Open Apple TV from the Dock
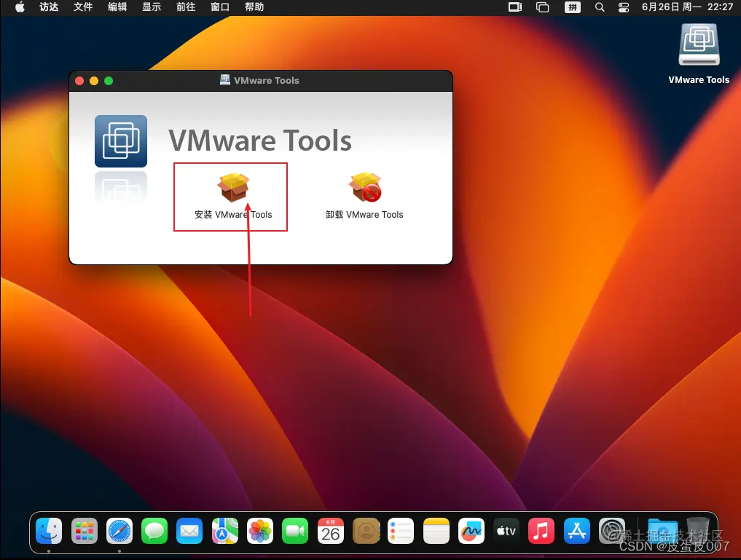 [506, 531]
